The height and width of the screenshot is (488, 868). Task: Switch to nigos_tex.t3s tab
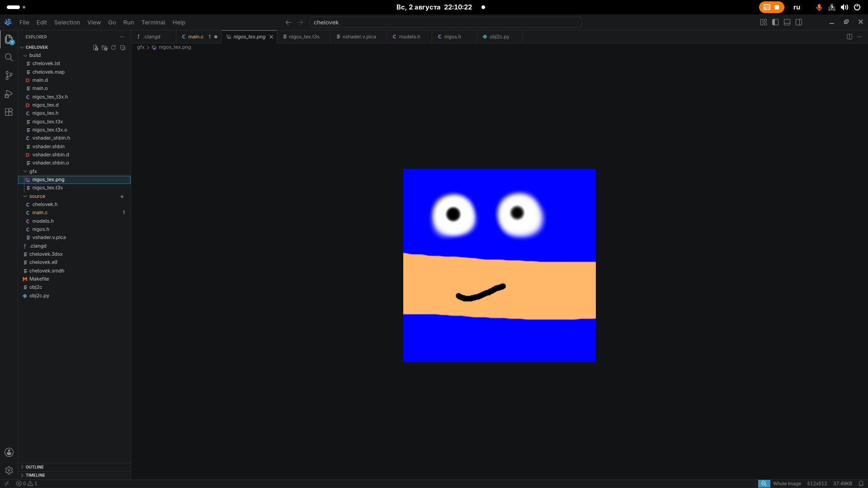pyautogui.click(x=304, y=37)
